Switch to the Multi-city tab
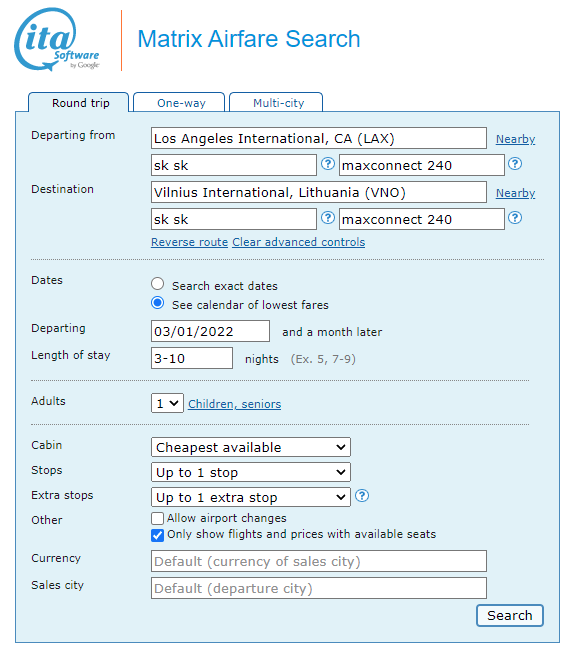 coord(276,103)
